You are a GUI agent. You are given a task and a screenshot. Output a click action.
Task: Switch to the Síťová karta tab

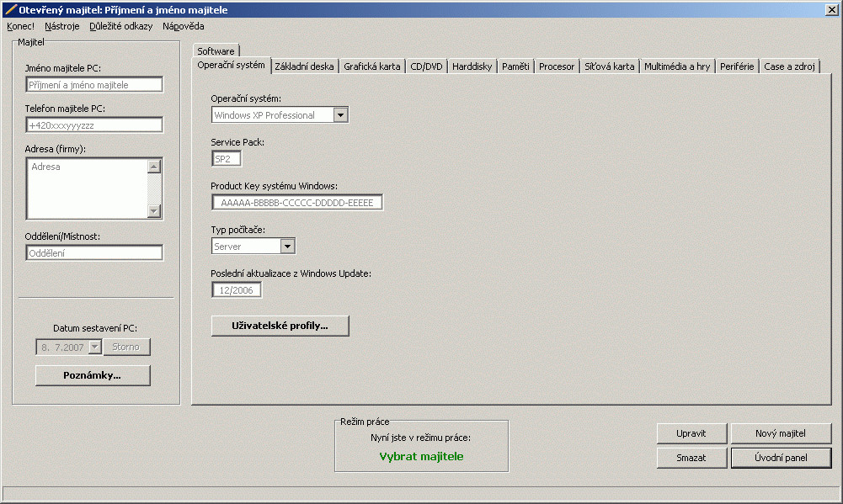[x=609, y=66]
